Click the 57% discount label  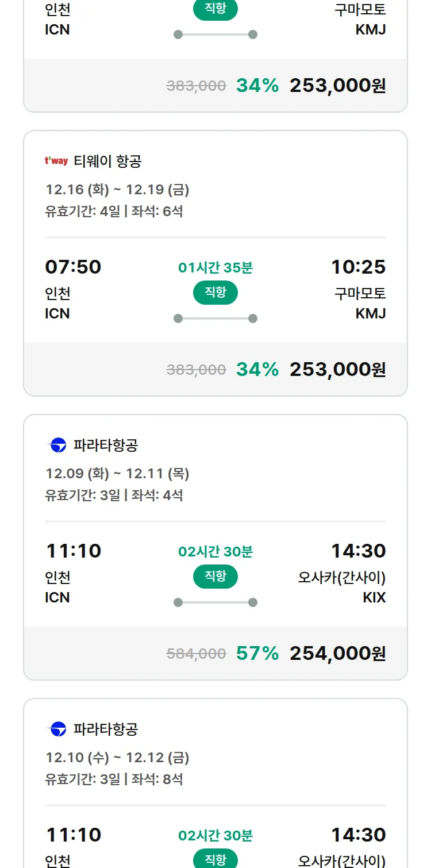[257, 654]
